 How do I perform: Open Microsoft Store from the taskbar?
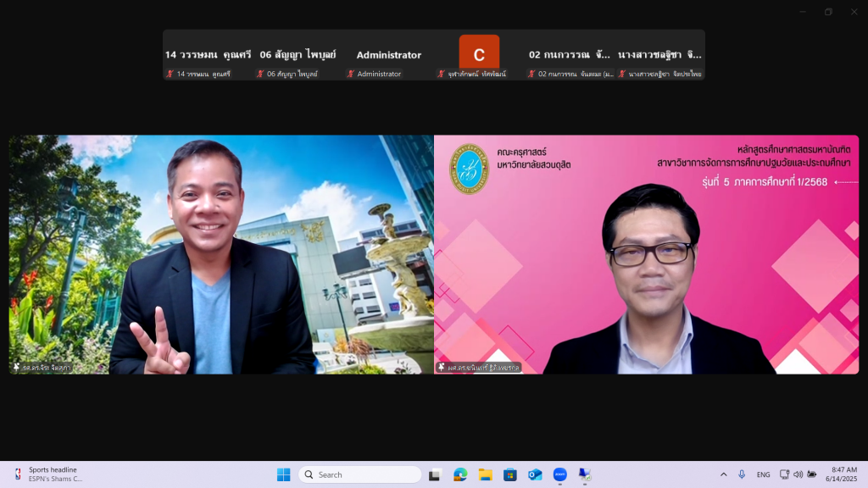click(509, 474)
